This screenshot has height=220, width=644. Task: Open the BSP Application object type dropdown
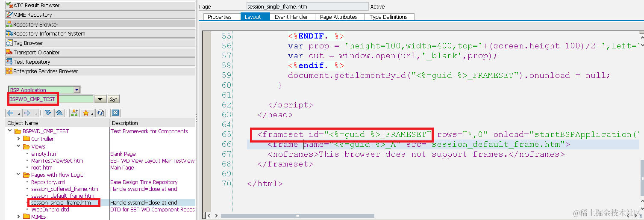coord(77,90)
